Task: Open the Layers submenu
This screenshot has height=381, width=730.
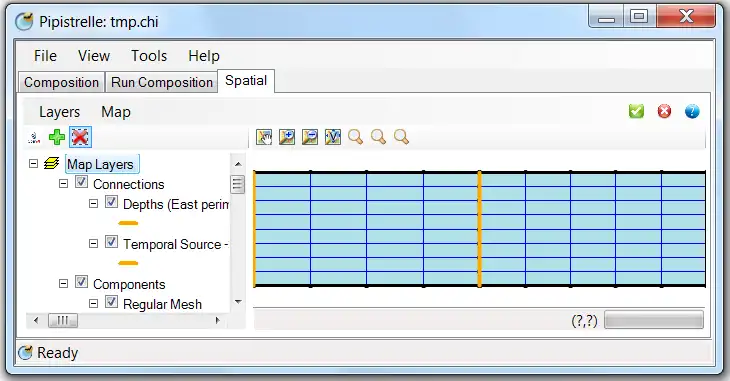Action: click(60, 112)
